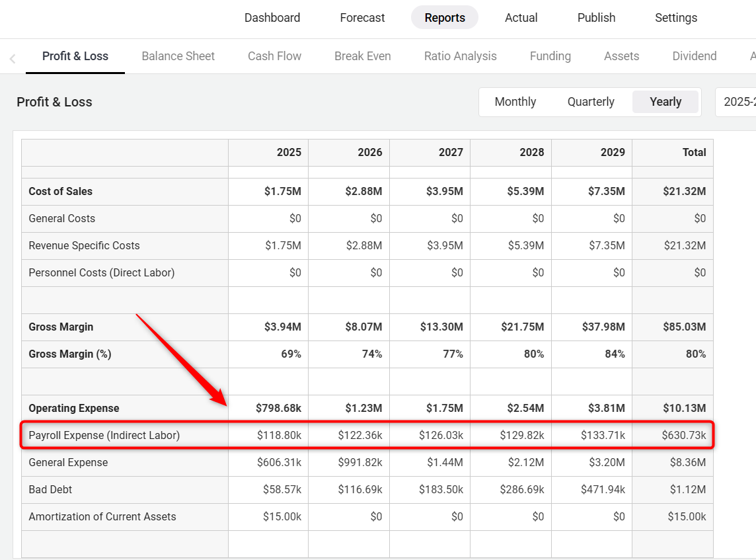Select the Profit & Loss tab
Viewport: 756px width, 560px height.
pos(75,56)
